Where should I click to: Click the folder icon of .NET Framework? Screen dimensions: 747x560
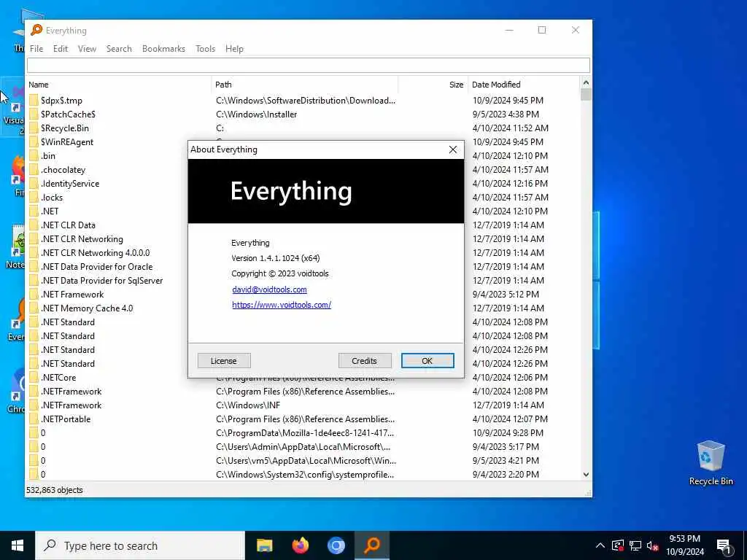pyautogui.click(x=34, y=295)
